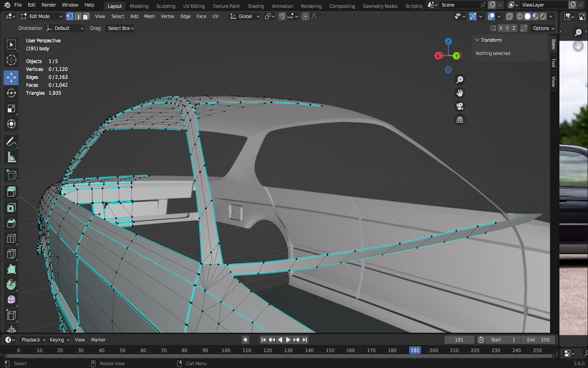Play the animation in reverse
This screenshot has width=588, height=368.
pyautogui.click(x=280, y=340)
